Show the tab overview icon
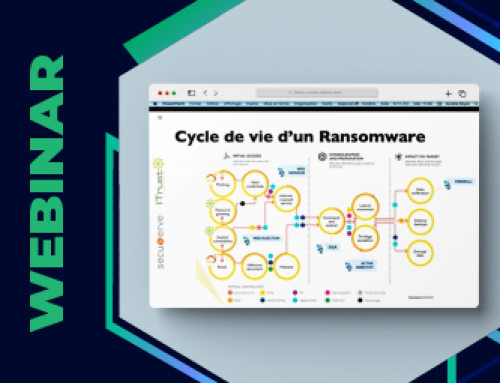Viewport: 500px width, 383px height. [x=462, y=94]
